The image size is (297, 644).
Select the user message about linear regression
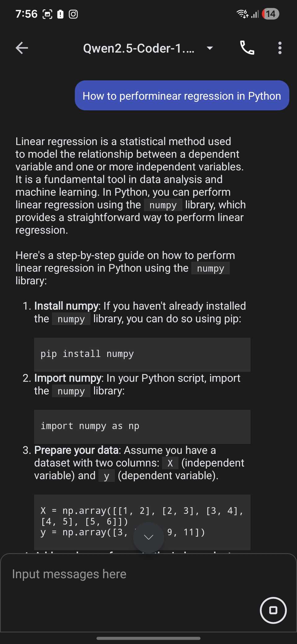click(x=182, y=95)
